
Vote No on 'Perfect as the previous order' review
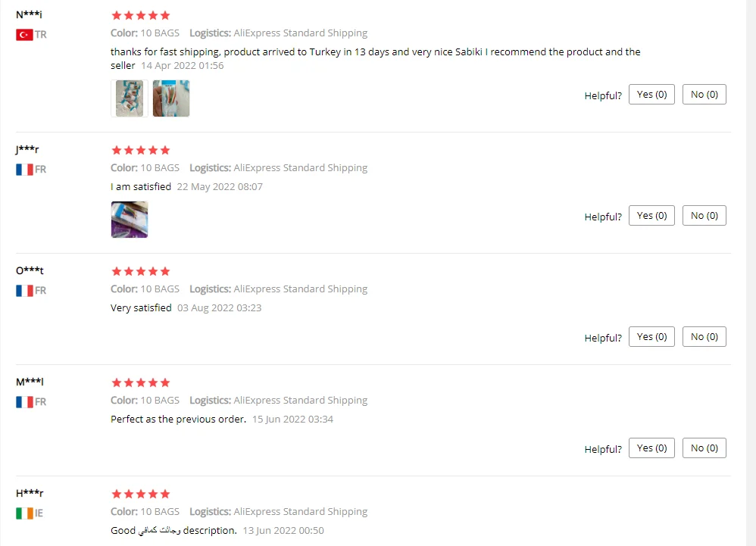click(704, 448)
